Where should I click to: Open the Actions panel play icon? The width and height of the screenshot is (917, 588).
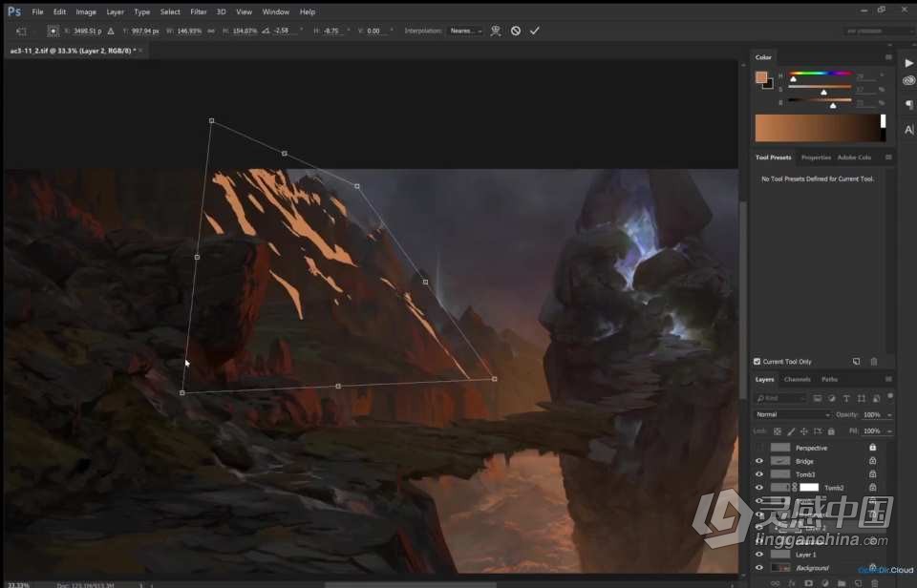pyautogui.click(x=908, y=63)
